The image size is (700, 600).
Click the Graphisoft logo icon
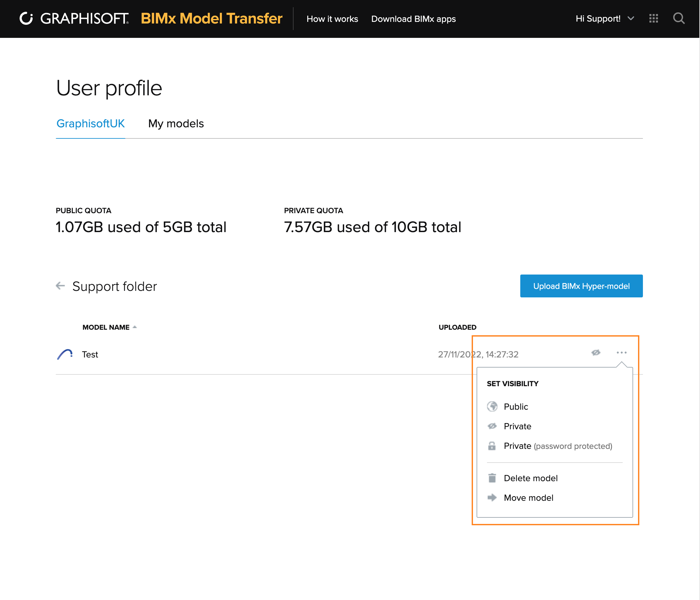tap(26, 19)
